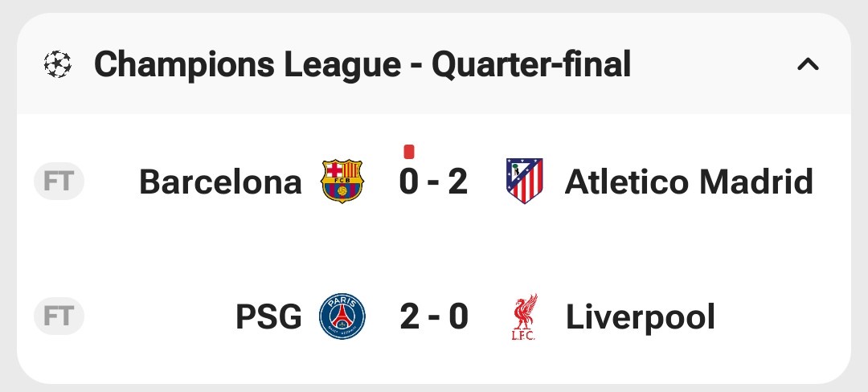Click Atletico Madrid's score of 2
The image size is (868, 392).
(x=457, y=182)
